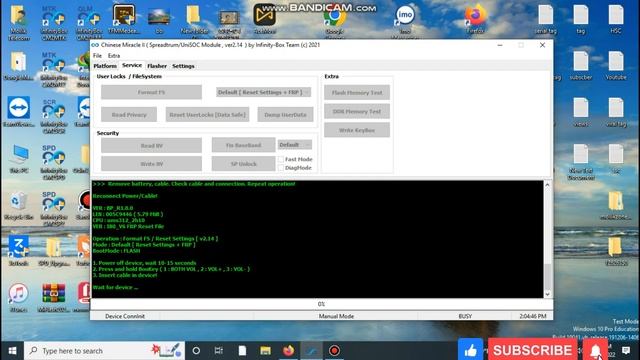The image size is (640, 360).
Task: Go to the Settings tab
Action: coord(183,66)
